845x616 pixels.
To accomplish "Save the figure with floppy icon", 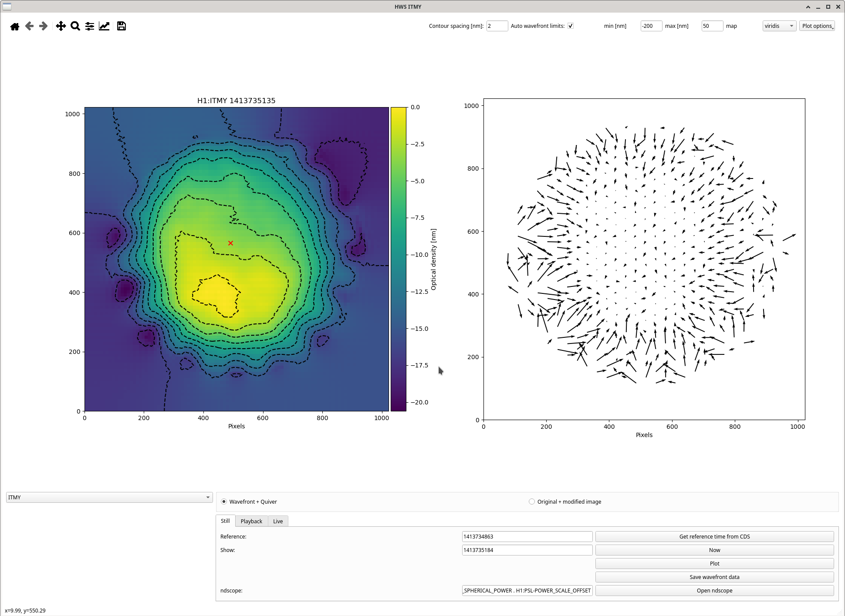I will (x=122, y=26).
